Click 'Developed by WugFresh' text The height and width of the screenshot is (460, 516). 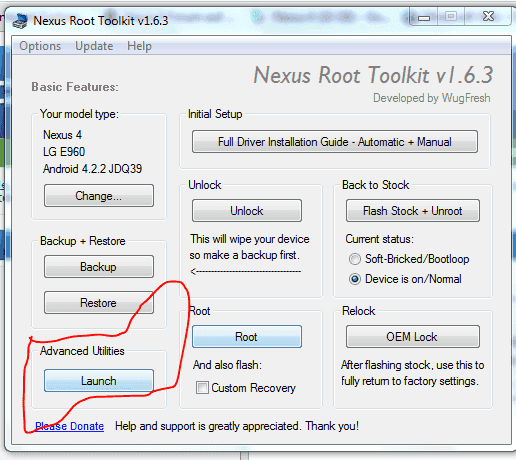point(432,98)
